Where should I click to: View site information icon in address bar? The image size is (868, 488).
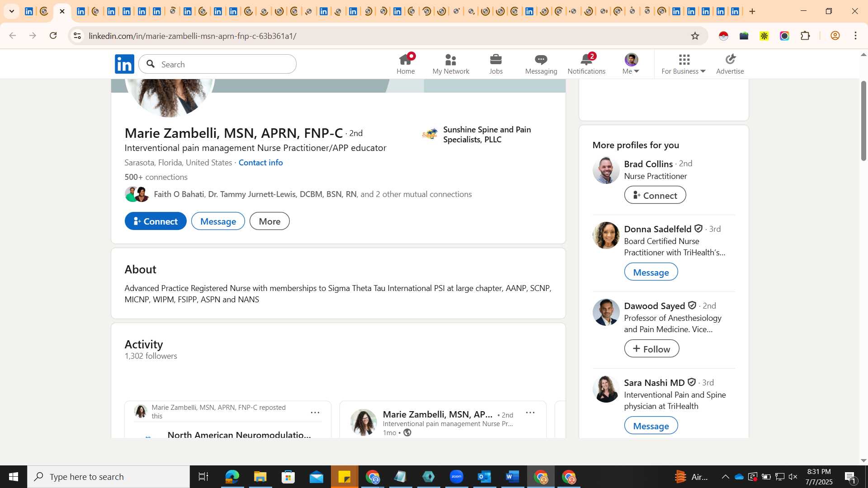pyautogui.click(x=77, y=36)
